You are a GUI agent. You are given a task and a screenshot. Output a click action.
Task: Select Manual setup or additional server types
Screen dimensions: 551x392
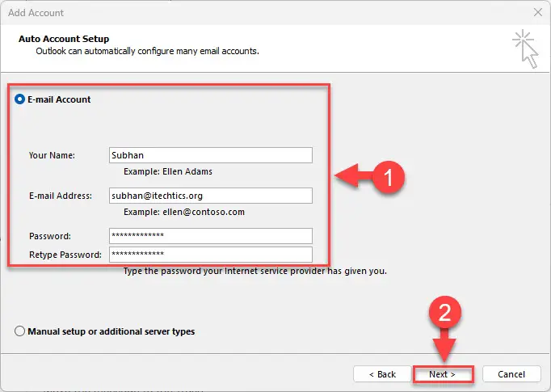click(19, 331)
